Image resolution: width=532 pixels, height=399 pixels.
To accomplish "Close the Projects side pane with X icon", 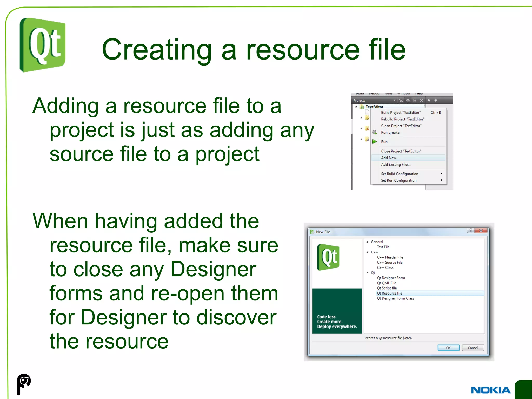I will pos(422,100).
